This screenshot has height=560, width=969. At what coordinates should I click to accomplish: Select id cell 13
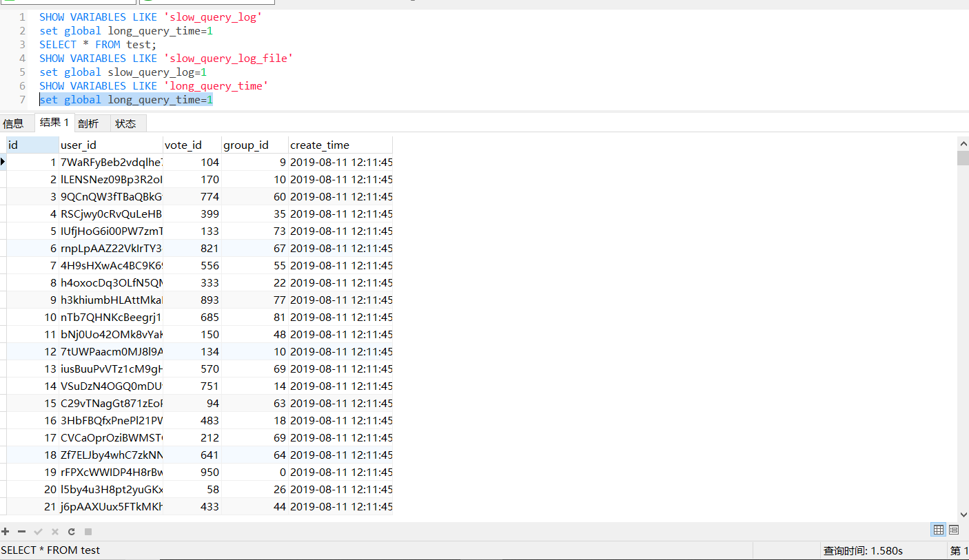(x=32, y=369)
